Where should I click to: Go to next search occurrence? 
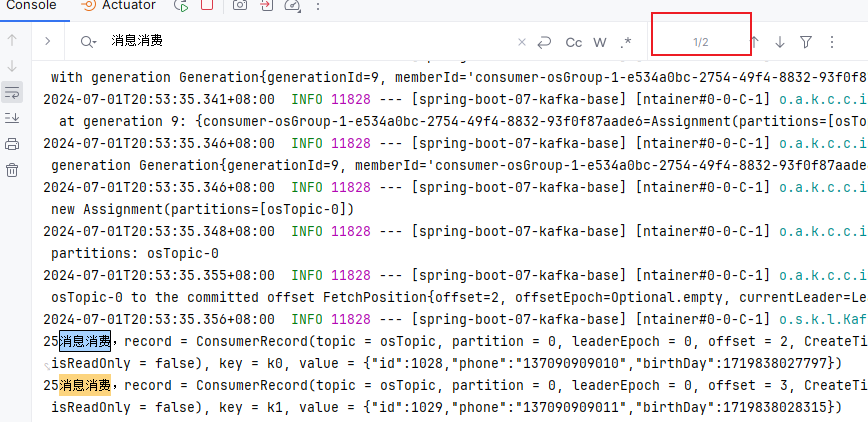click(x=780, y=42)
